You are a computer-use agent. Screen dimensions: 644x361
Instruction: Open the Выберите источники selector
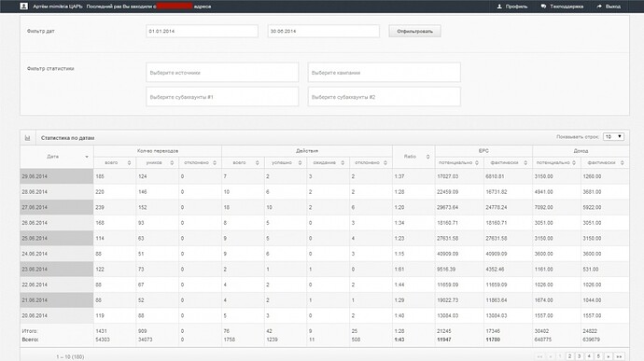222,72
